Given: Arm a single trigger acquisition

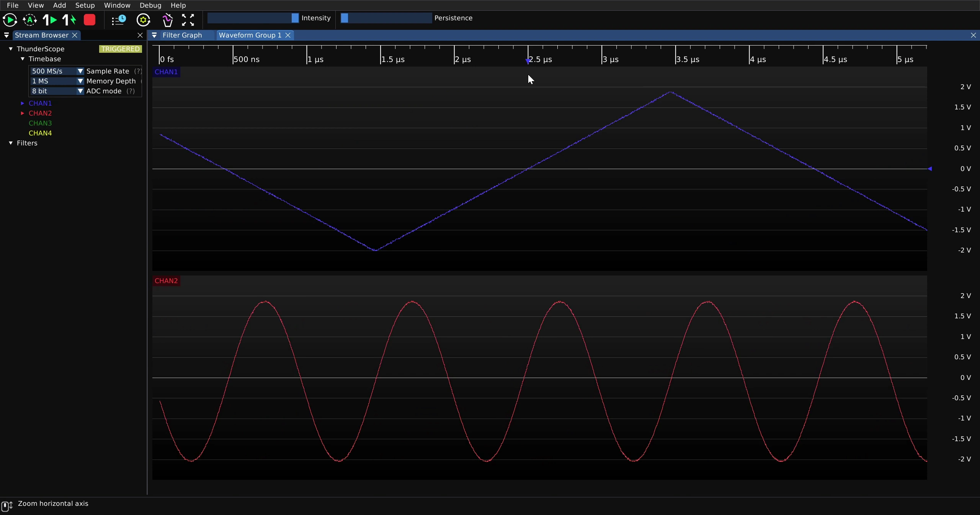Looking at the screenshot, I should pos(50,20).
